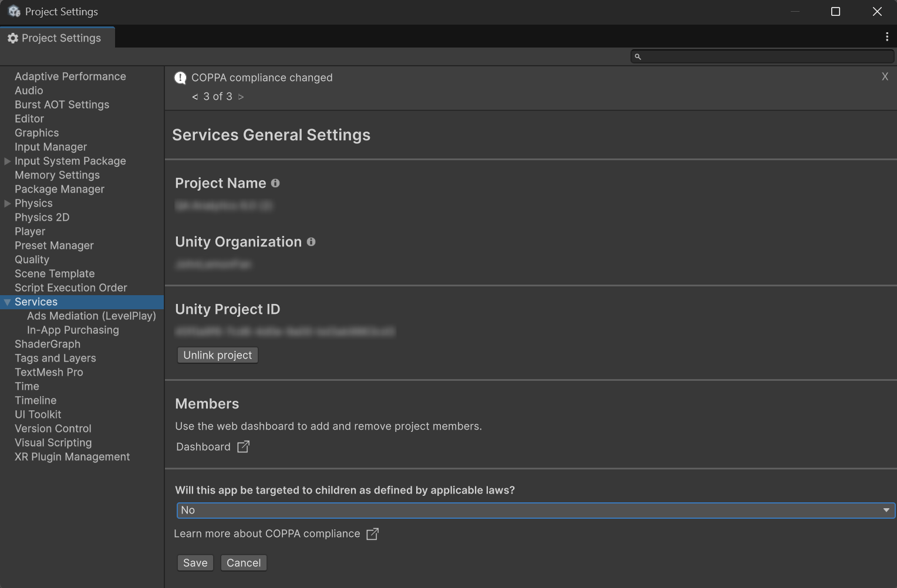The height and width of the screenshot is (588, 897).
Task: Expand the Physics section in the sidebar
Action: (x=7, y=203)
